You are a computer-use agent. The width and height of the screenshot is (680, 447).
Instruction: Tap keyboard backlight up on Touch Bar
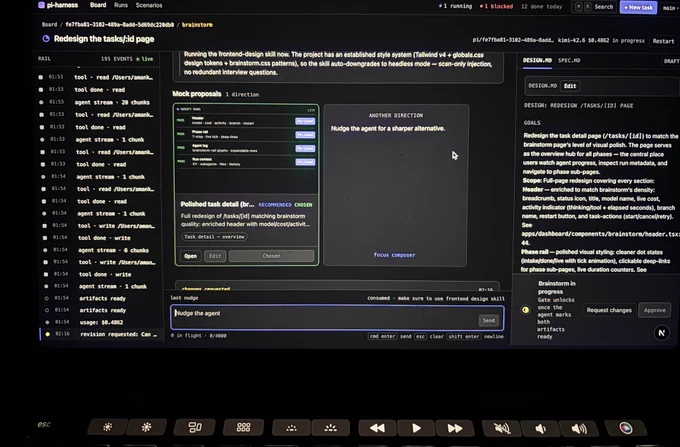(330, 428)
